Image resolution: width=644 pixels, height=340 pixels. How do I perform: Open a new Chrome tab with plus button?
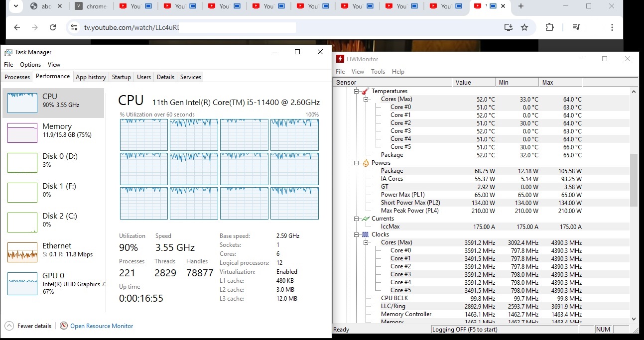[x=521, y=6]
